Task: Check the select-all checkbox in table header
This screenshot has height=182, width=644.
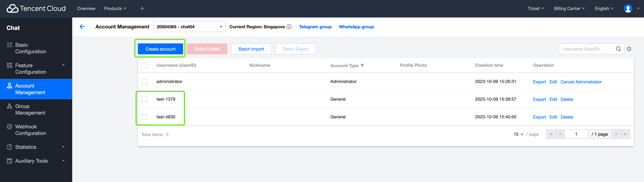Action: click(145, 65)
